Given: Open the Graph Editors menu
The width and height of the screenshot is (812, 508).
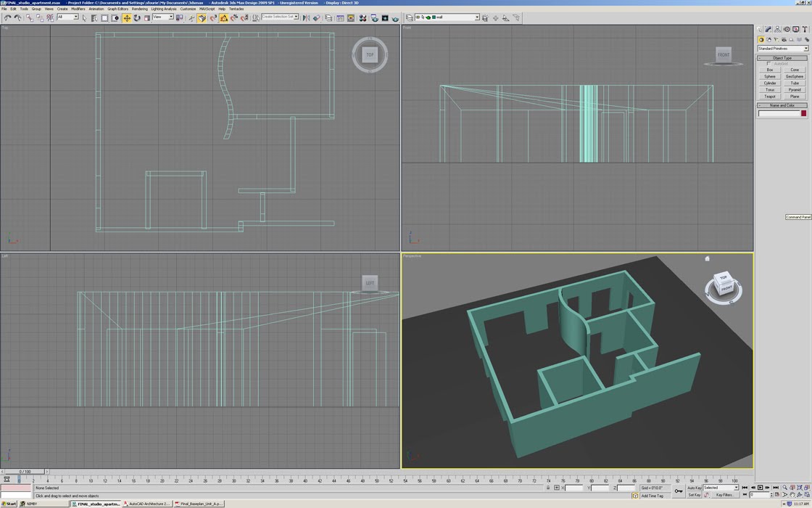Looking at the screenshot, I should tap(117, 9).
